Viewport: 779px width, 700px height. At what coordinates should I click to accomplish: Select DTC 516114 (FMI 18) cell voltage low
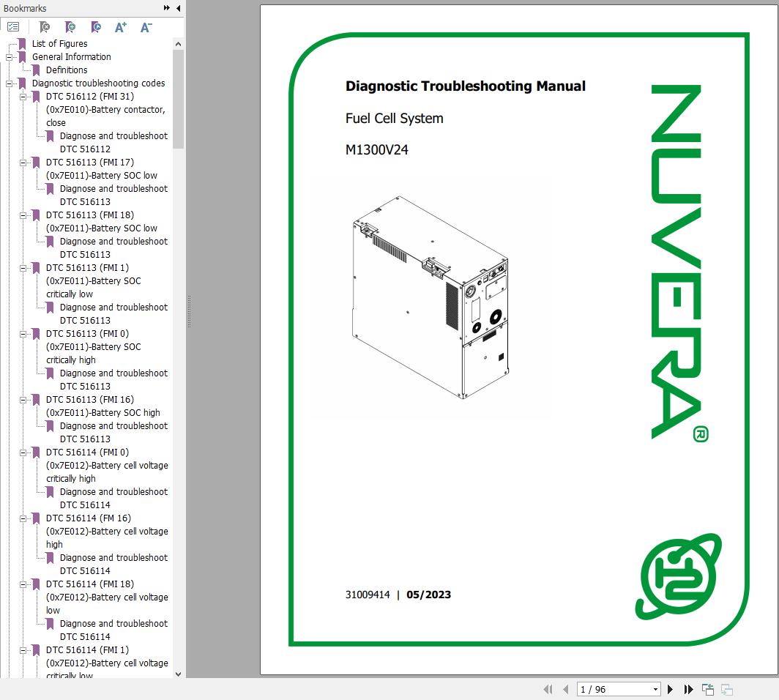[x=108, y=597]
